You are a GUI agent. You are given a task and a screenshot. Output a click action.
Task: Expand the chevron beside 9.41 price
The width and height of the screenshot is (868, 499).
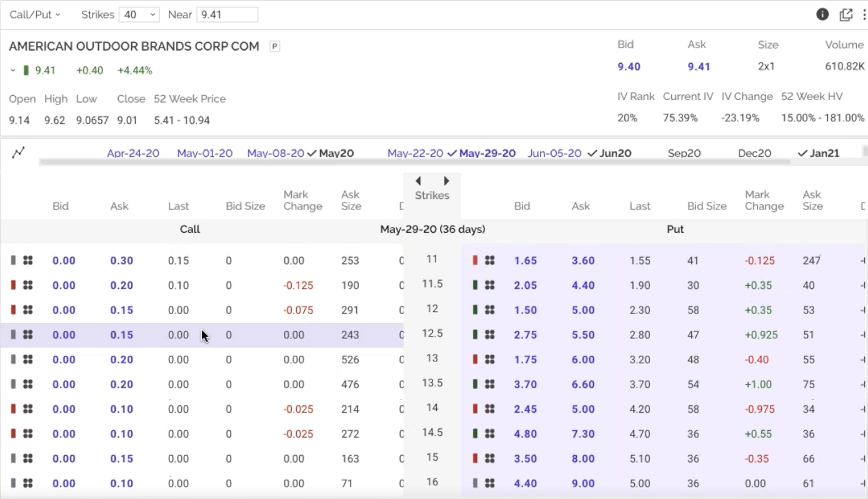click(12, 71)
